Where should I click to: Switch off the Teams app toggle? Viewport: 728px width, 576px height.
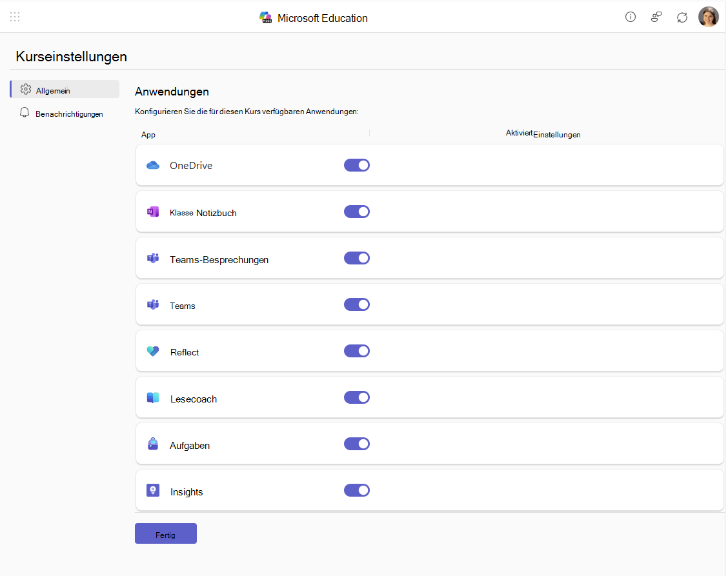[x=356, y=304]
